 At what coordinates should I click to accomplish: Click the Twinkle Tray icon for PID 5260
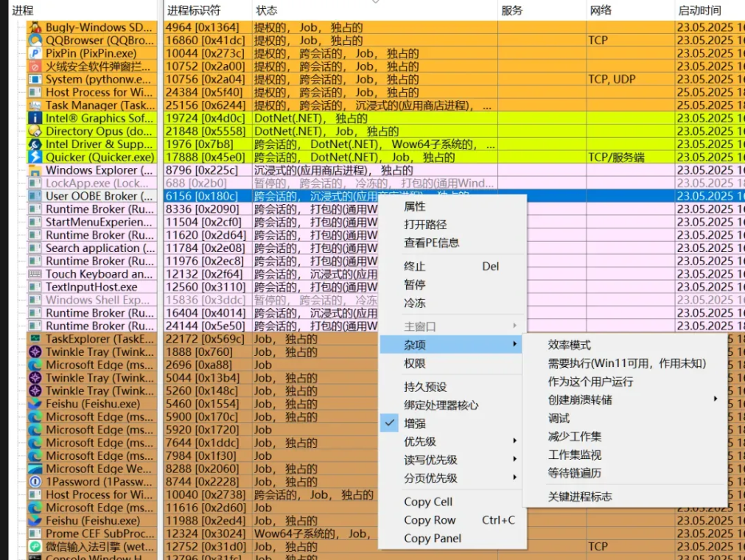click(35, 391)
